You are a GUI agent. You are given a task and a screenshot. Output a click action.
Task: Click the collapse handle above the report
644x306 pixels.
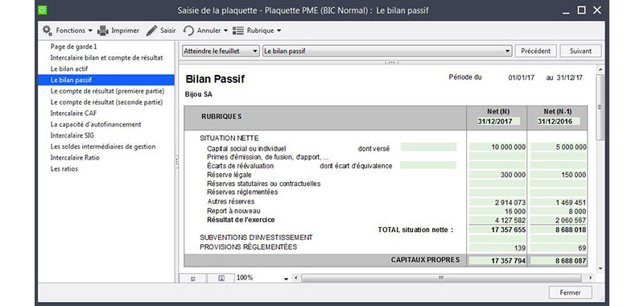pos(391,62)
